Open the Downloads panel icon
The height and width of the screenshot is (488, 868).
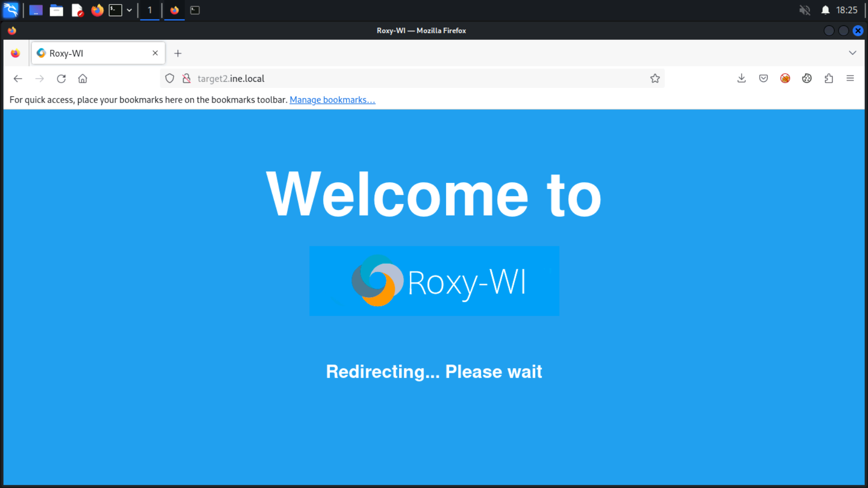pyautogui.click(x=741, y=79)
